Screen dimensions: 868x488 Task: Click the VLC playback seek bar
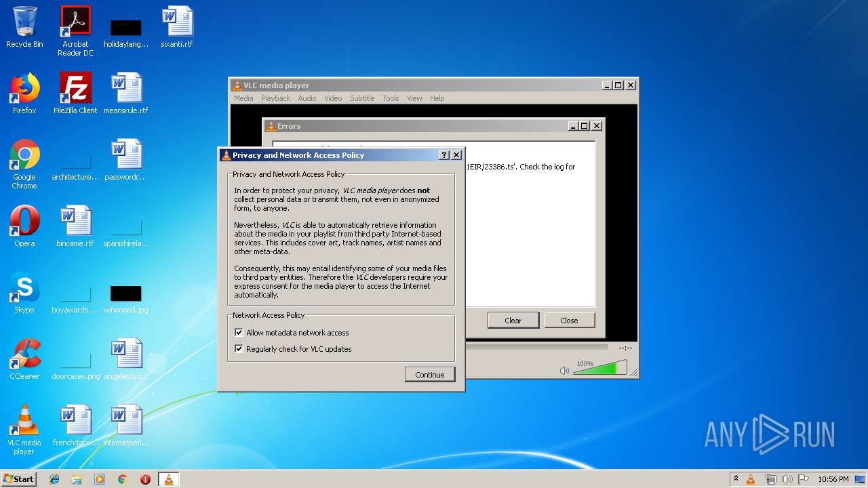[536, 347]
